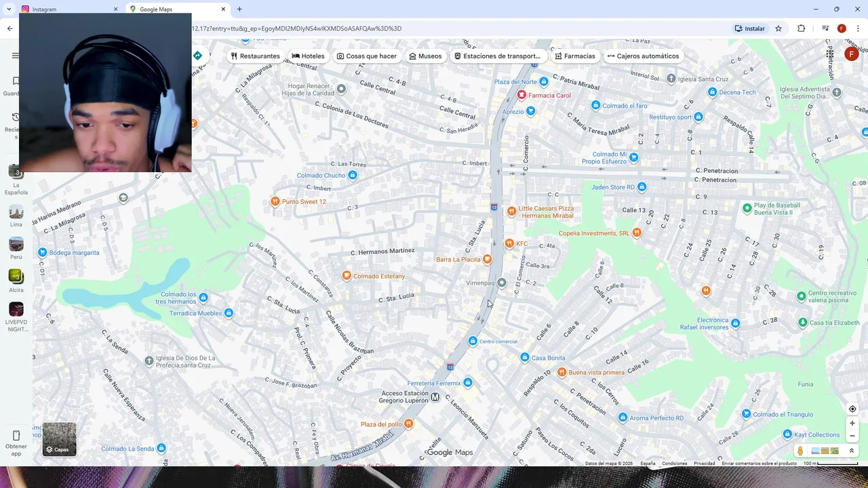Select the Cajeros automáticos chip
The image size is (868, 488).
tap(644, 56)
